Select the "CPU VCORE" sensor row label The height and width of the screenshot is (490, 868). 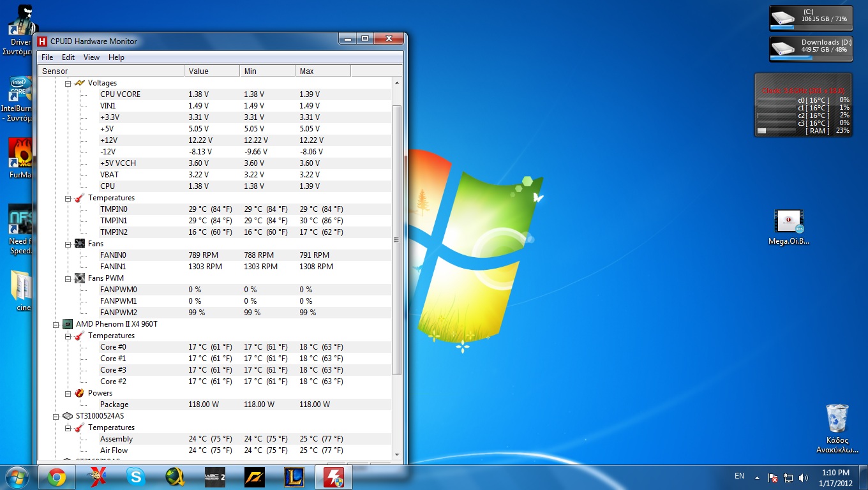(x=120, y=94)
